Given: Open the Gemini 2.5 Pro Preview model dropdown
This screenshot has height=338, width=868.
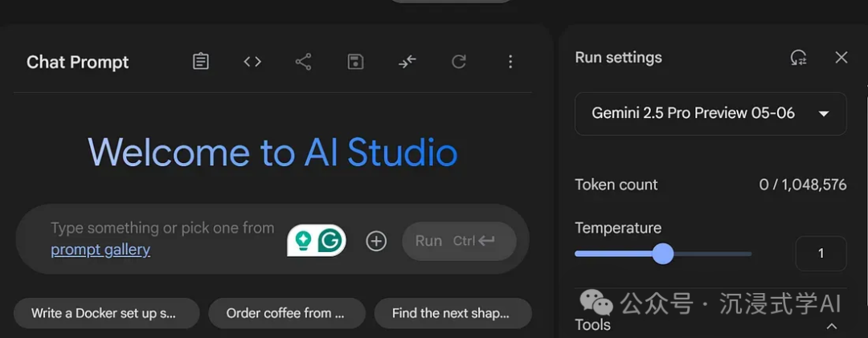Looking at the screenshot, I should [710, 113].
